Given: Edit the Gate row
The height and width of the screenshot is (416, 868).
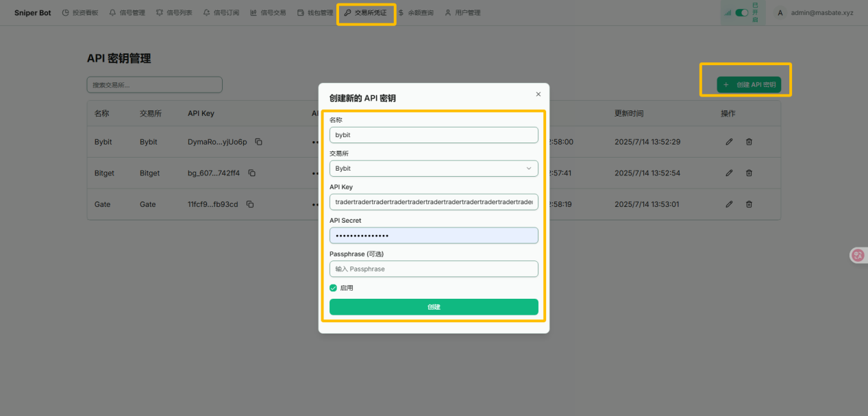Looking at the screenshot, I should [729, 204].
